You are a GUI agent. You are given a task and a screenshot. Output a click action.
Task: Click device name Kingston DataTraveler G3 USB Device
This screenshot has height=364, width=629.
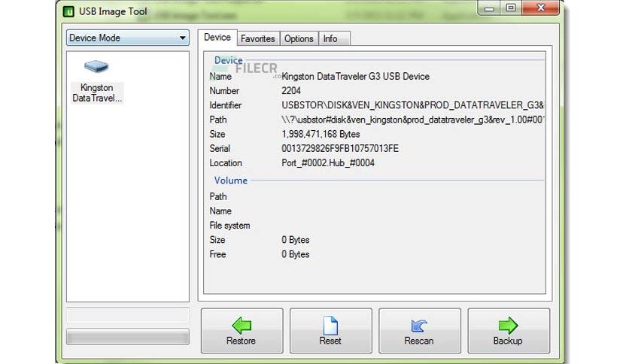coord(355,77)
